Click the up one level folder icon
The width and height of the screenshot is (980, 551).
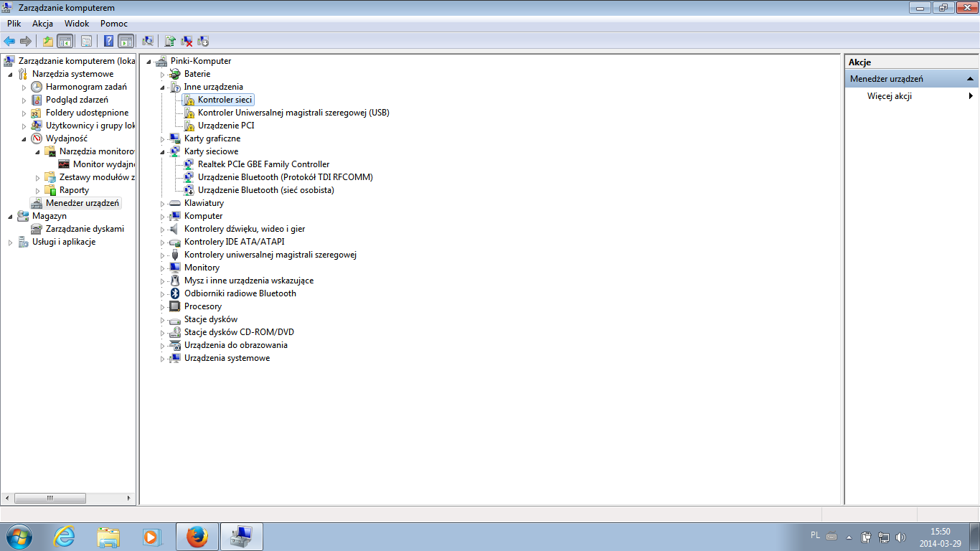click(48, 41)
